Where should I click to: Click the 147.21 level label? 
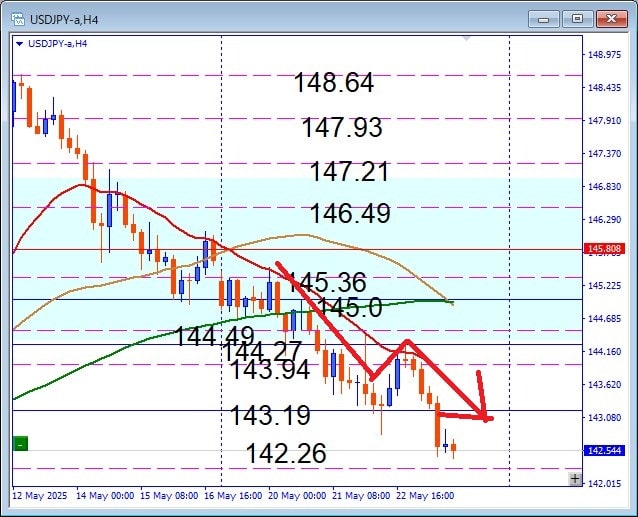(x=349, y=171)
